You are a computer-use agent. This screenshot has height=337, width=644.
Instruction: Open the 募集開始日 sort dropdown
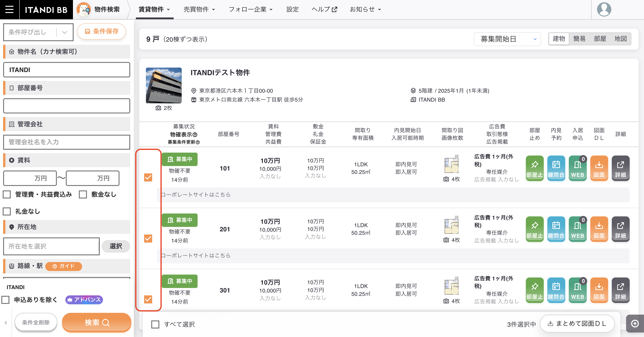[x=507, y=39]
